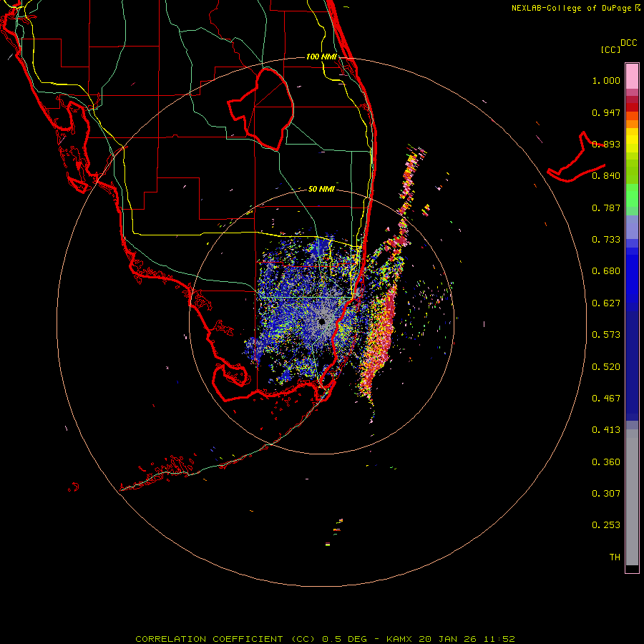
Task: Click the [CC] units label above legend
Action: pos(610,49)
